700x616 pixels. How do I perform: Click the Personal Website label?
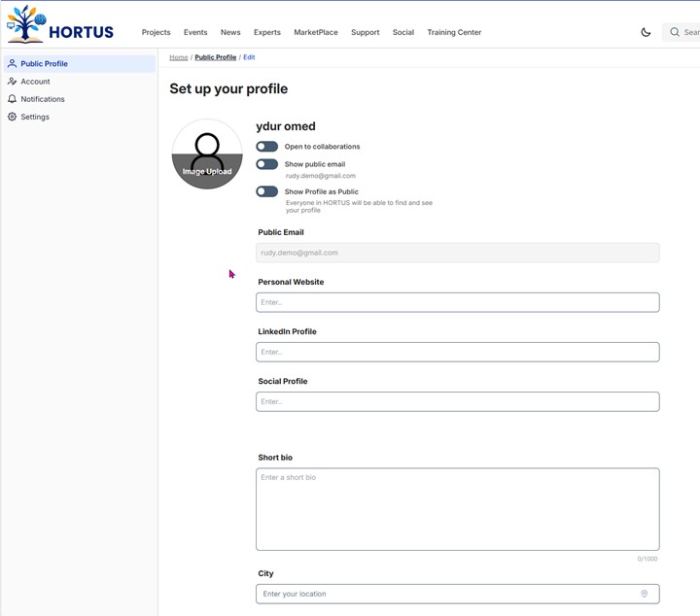point(291,282)
